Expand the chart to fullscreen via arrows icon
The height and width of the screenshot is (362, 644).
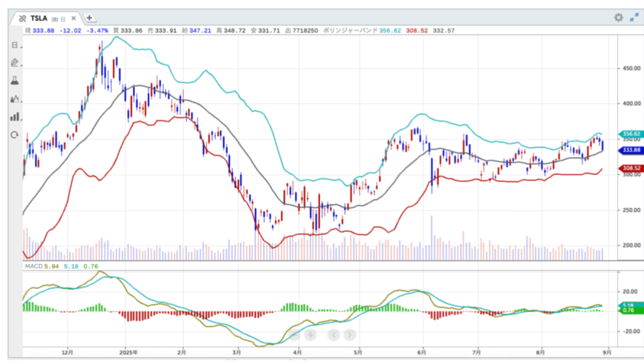tap(634, 18)
